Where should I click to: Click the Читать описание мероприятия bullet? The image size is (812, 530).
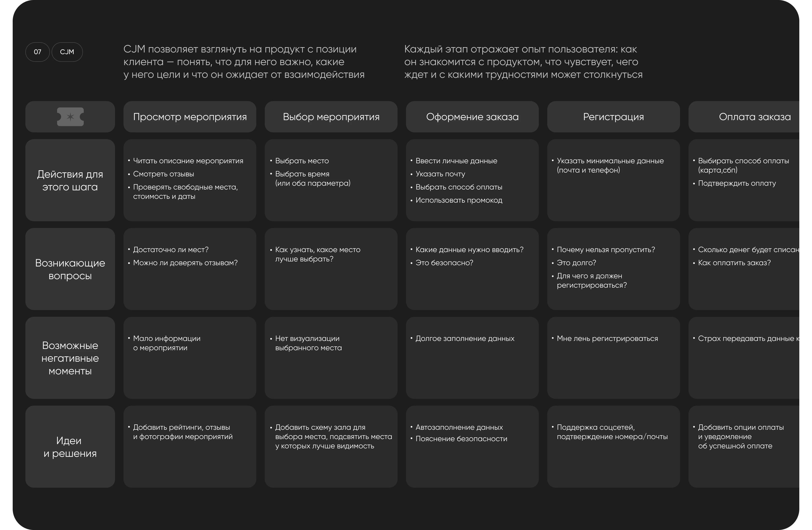(188, 161)
